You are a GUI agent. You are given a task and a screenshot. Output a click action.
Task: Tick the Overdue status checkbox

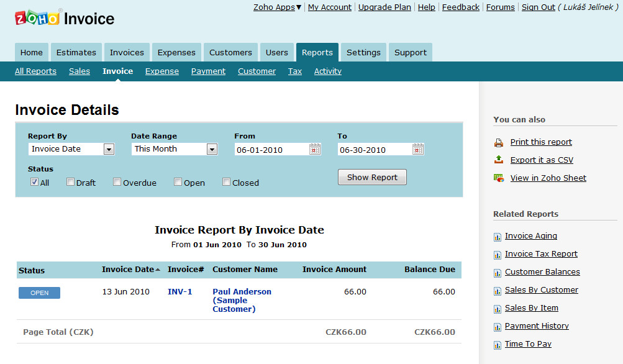point(117,182)
